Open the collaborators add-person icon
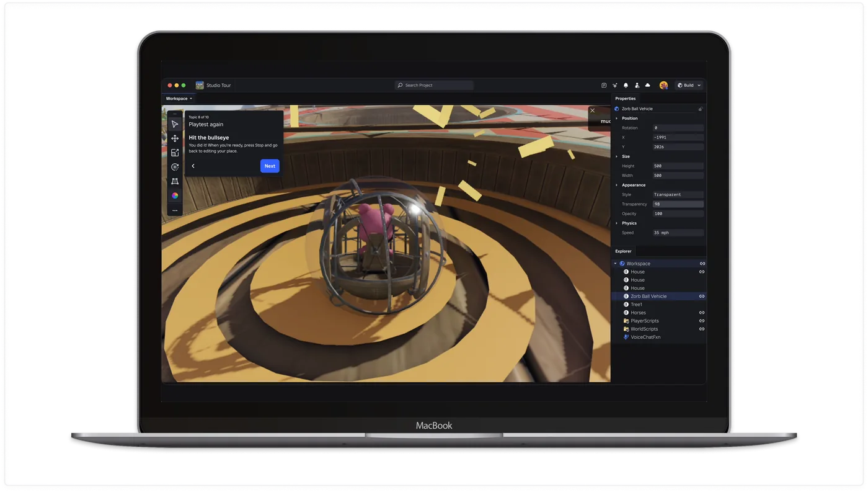Image resolution: width=868 pixels, height=492 pixels. [x=637, y=85]
